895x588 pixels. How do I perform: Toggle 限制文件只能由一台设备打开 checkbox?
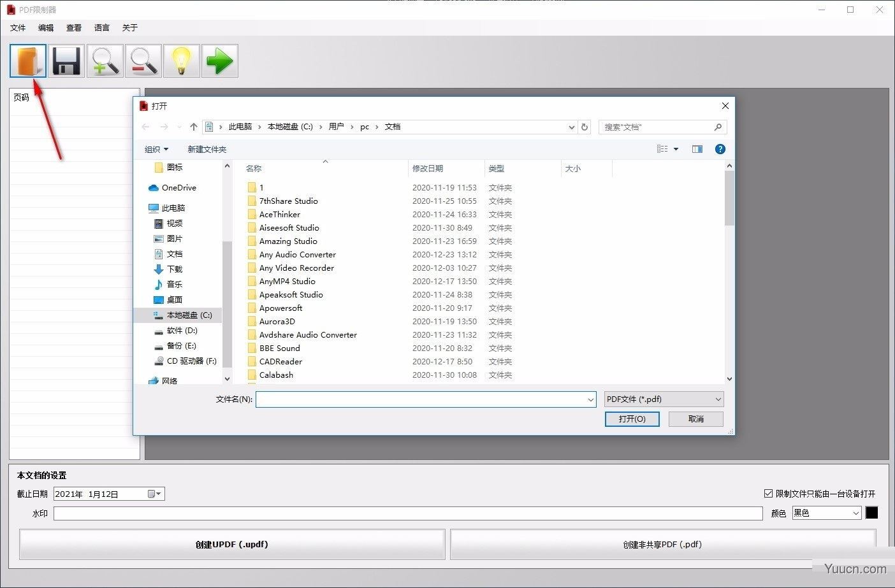point(768,494)
